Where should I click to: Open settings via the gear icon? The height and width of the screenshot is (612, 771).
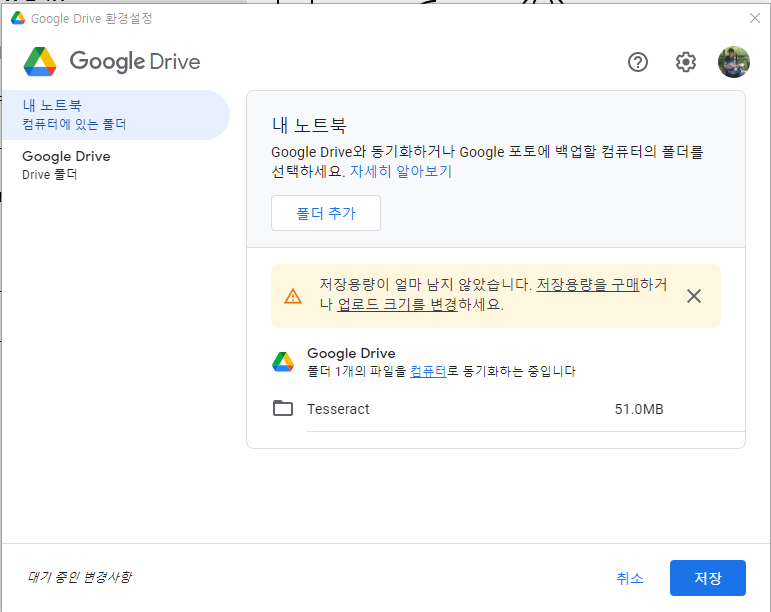tap(685, 62)
